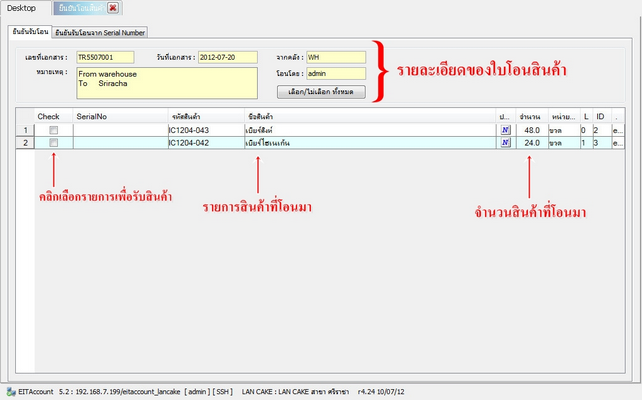Click the Check column header
This screenshot has height=400, width=642.
point(54,117)
